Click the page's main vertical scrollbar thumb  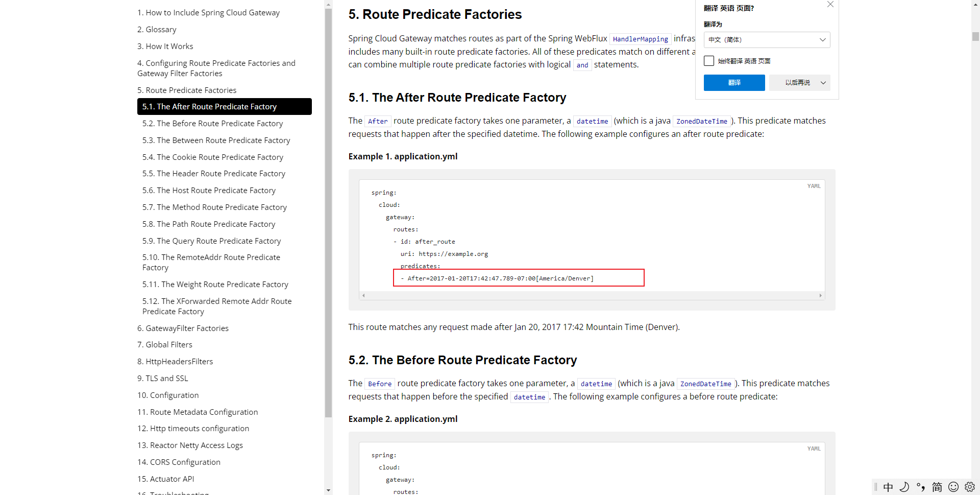point(975,36)
